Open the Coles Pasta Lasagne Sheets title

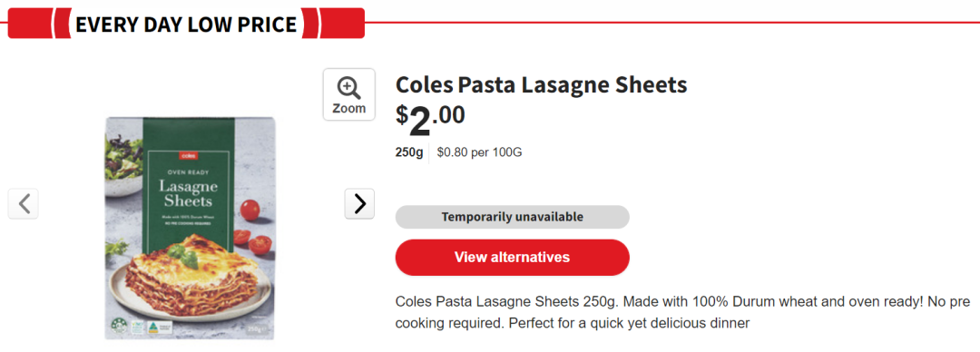pos(541,83)
